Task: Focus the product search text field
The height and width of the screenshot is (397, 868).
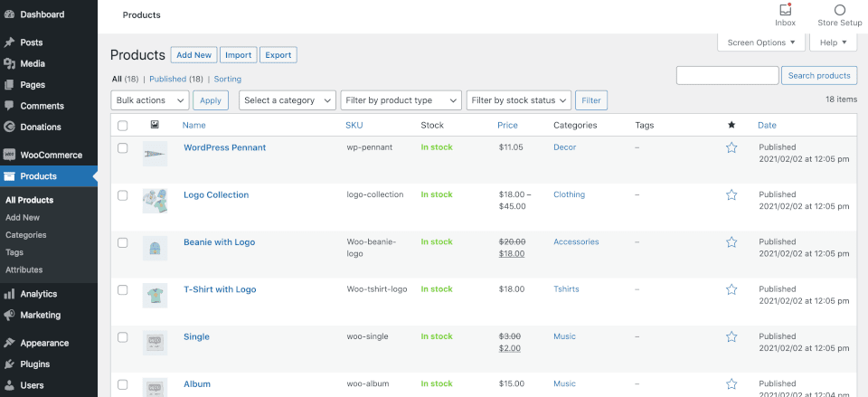Action: 727,76
